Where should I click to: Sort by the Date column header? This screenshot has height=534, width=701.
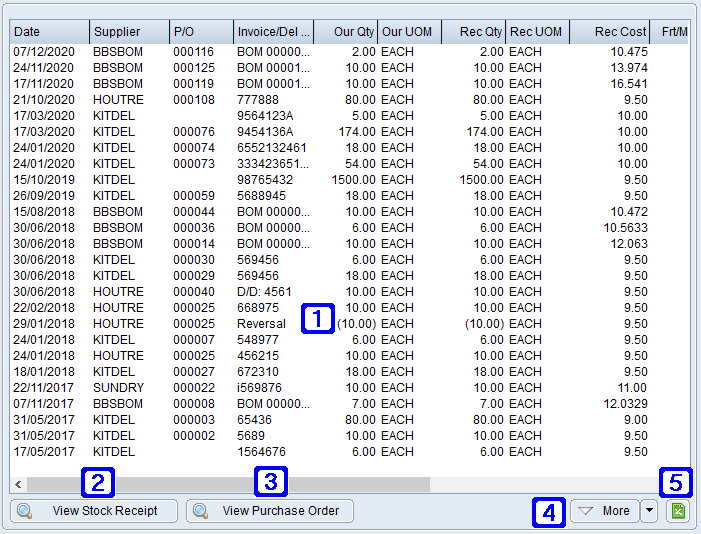[x=49, y=32]
